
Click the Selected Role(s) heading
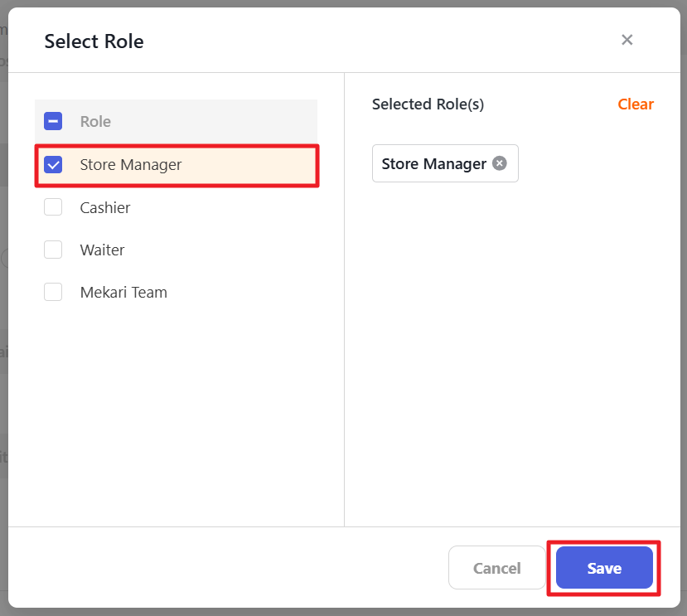[x=428, y=104]
